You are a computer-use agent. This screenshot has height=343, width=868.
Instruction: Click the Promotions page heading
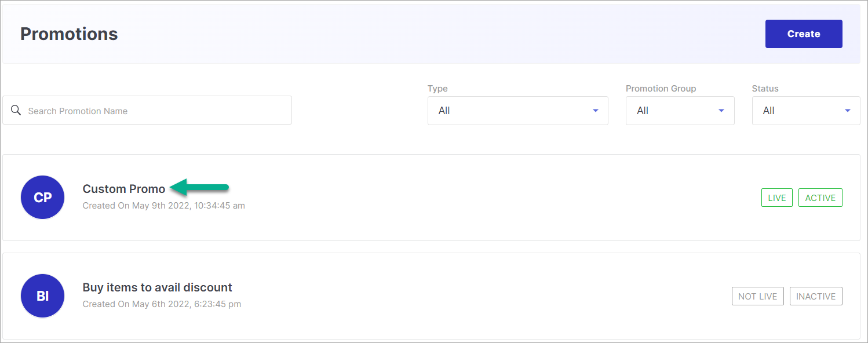[69, 34]
